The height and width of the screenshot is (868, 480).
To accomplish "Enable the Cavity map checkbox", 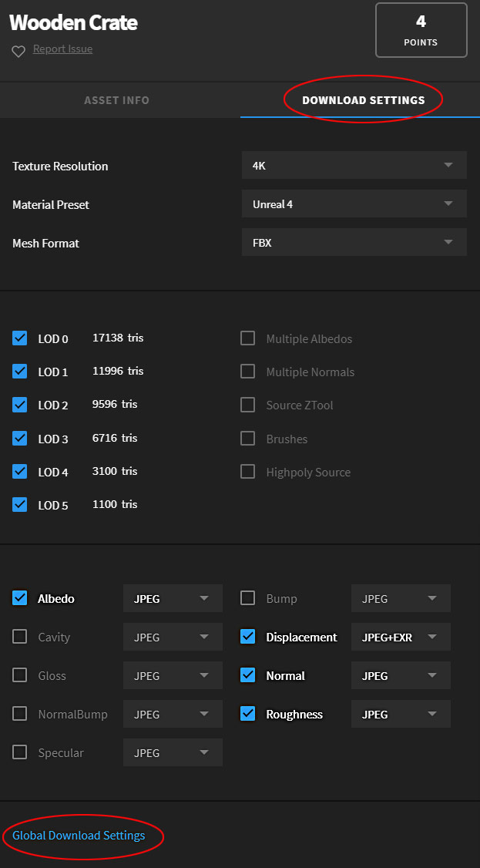I will tap(20, 637).
